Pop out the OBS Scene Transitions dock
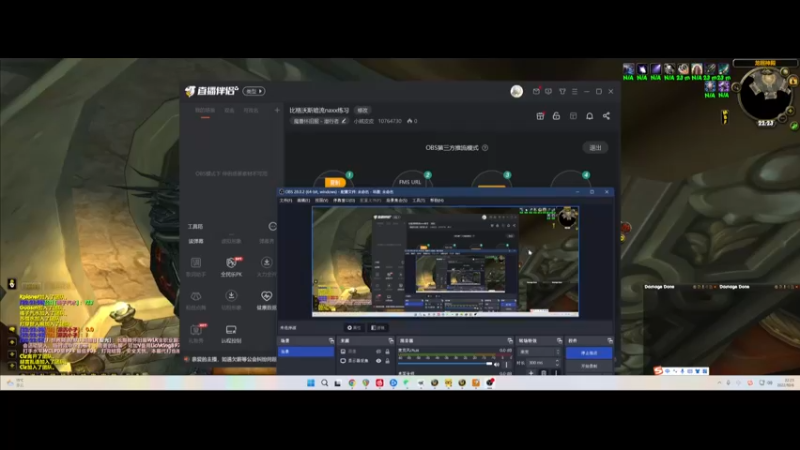The image size is (800, 450). click(560, 341)
